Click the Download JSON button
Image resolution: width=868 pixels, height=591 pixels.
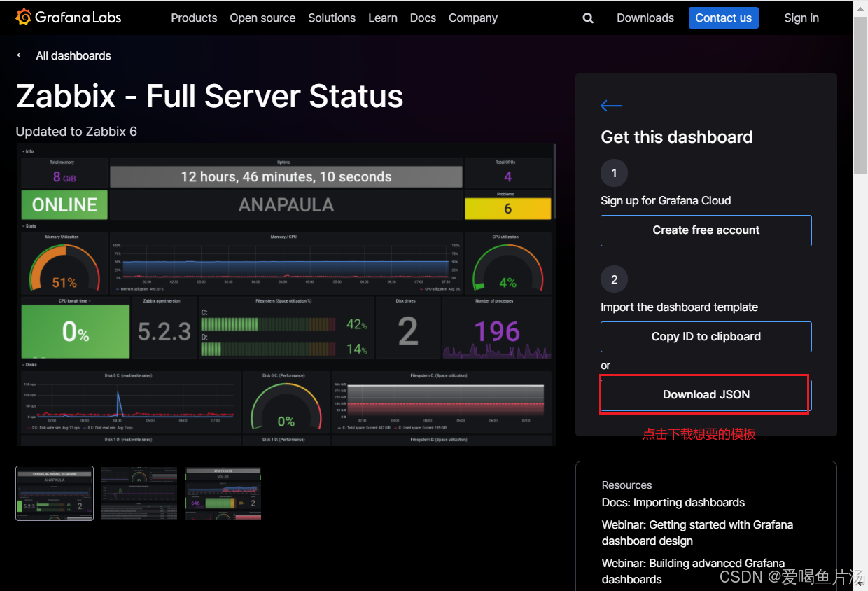tap(706, 395)
